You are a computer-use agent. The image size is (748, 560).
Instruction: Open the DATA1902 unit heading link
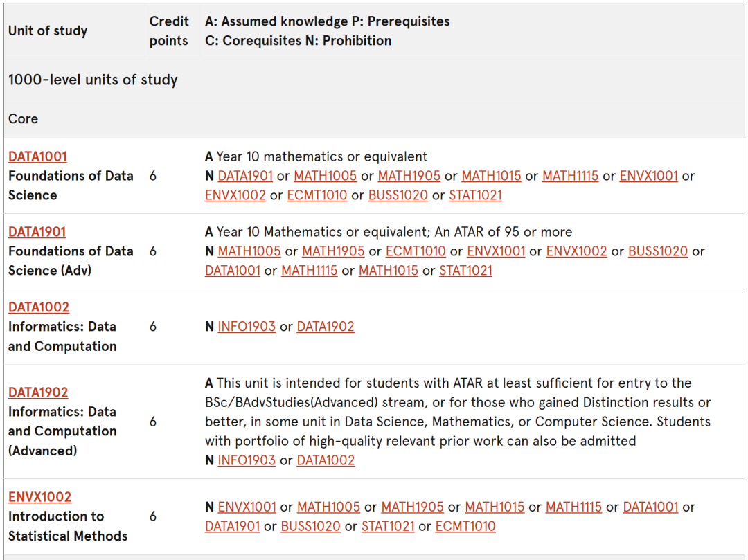pos(38,392)
